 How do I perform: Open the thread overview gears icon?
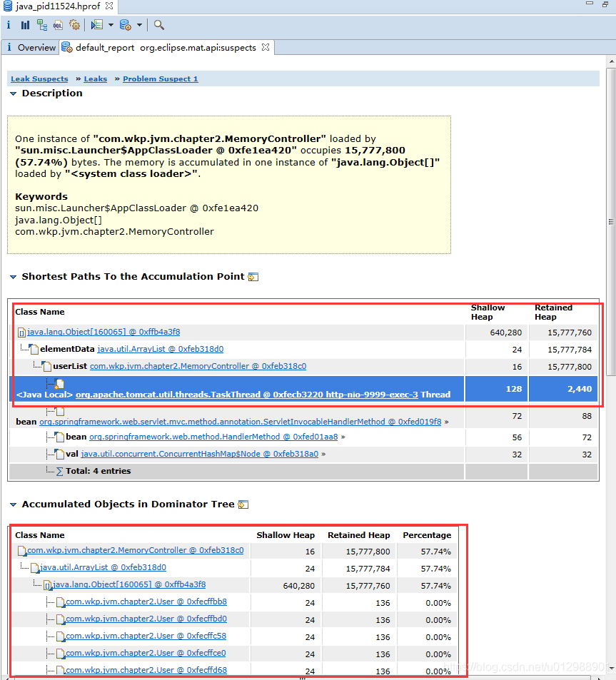tap(75, 25)
